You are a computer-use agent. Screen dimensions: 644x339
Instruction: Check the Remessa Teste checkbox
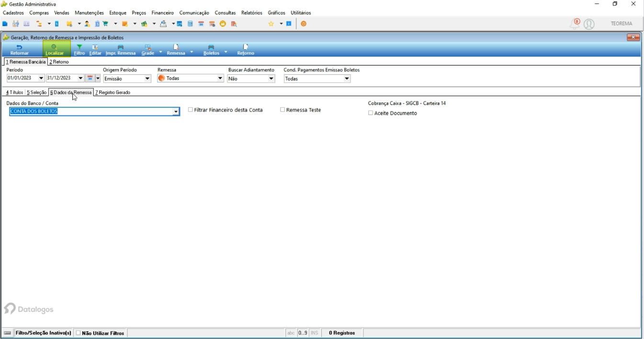[x=282, y=110]
